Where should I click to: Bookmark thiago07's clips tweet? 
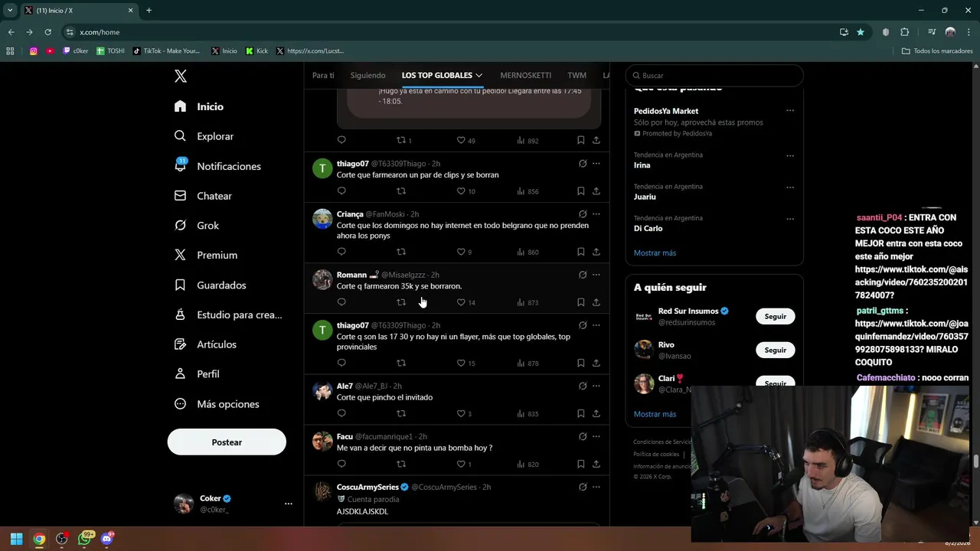pos(580,191)
